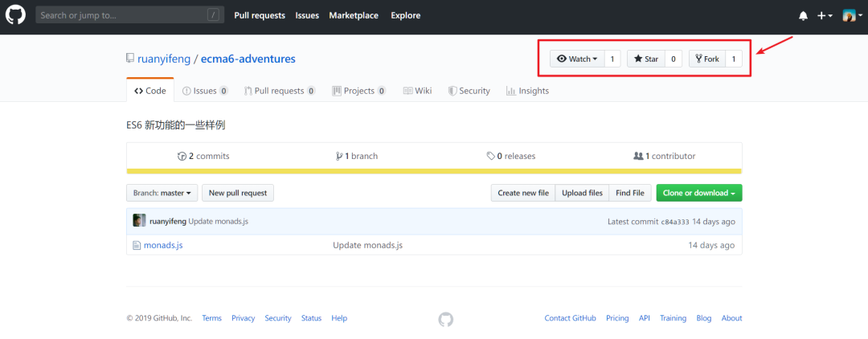Open the Branch: master dropdown
The height and width of the screenshot is (339, 868).
point(162,193)
